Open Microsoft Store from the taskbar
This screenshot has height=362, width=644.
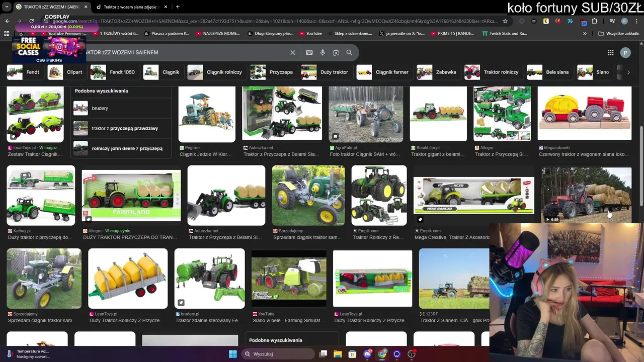pyautogui.click(x=352, y=354)
